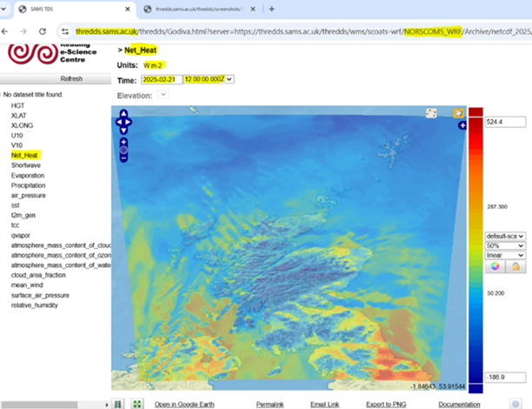The image size is (532, 409).
Task: Expand the default-scale style dropdown
Action: (x=505, y=236)
